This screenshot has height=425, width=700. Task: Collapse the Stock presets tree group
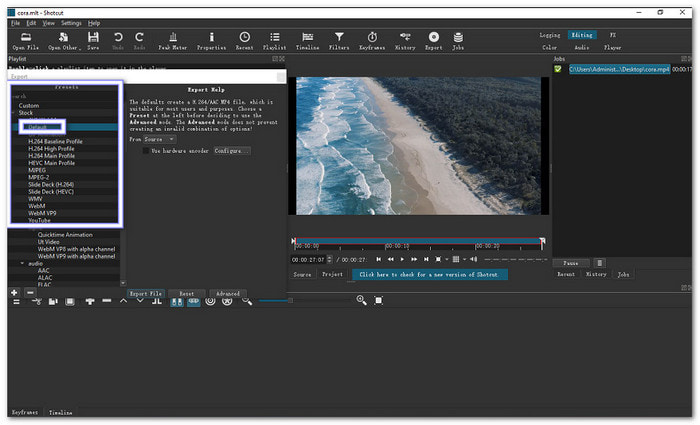[13, 113]
